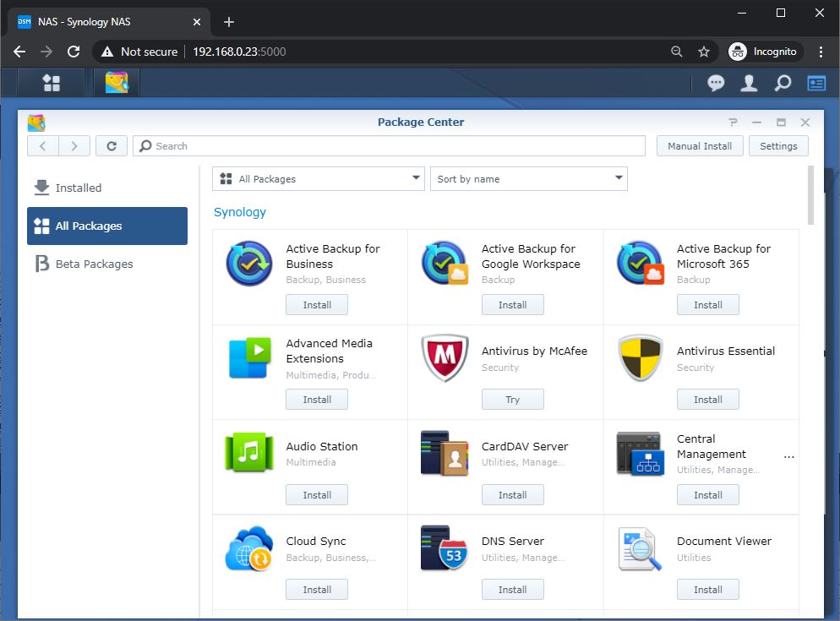840x621 pixels.
Task: Click Cloud Sync package title
Action: [x=316, y=542]
